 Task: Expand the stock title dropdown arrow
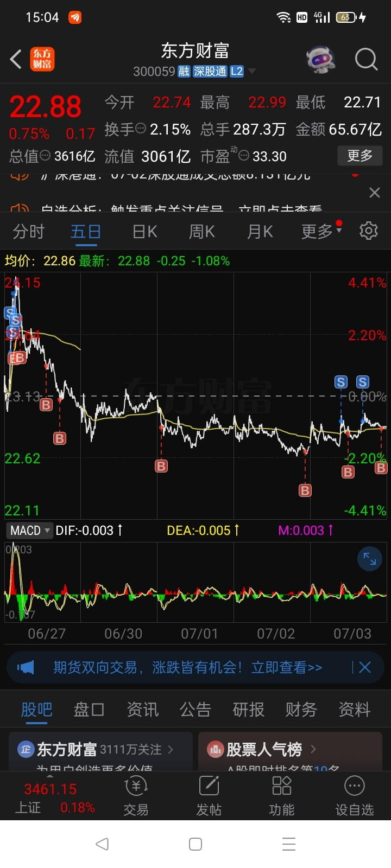point(252,72)
